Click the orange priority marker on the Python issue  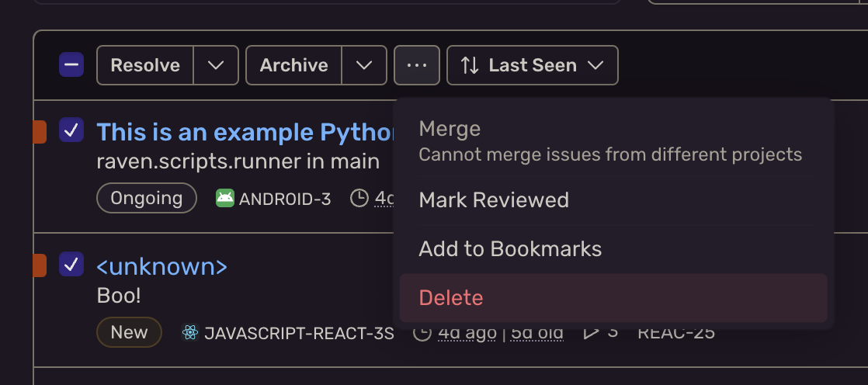pos(40,132)
